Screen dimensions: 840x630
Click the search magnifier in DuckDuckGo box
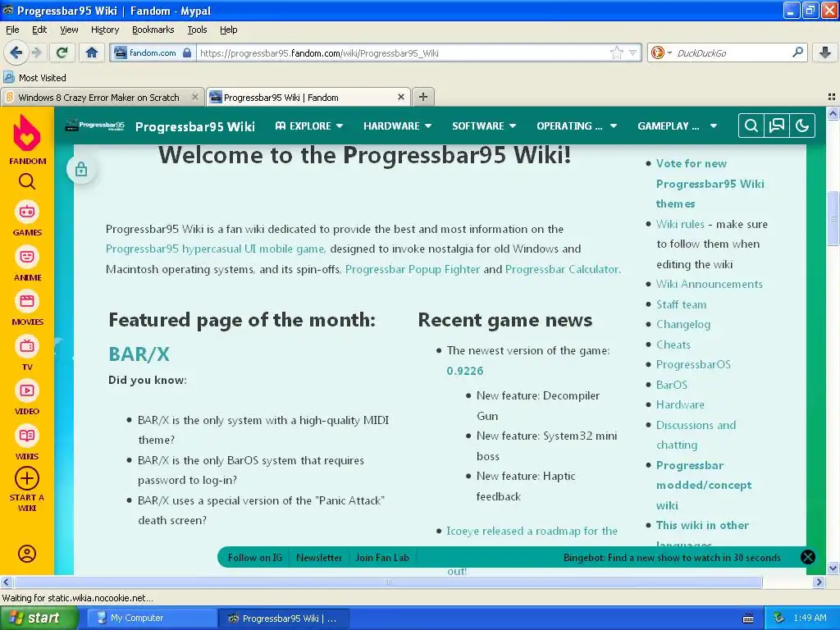tap(797, 52)
